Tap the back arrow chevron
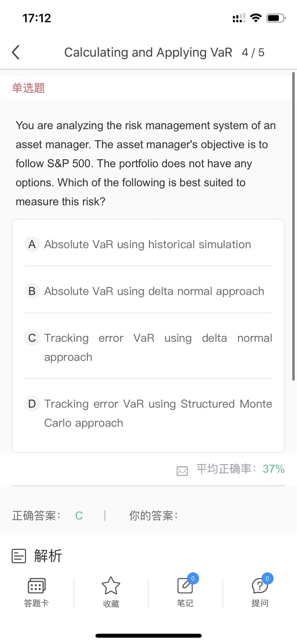297x644 pixels. tap(16, 52)
